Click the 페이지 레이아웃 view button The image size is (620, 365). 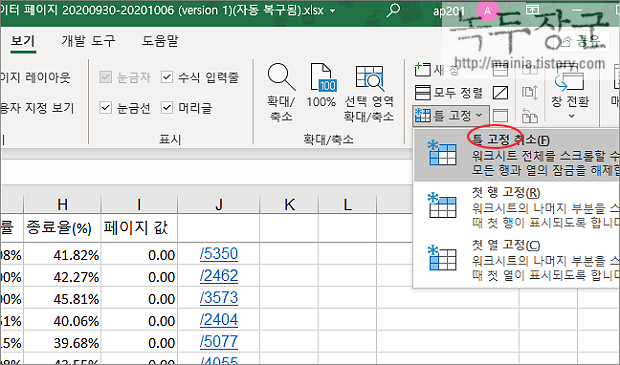(35, 77)
